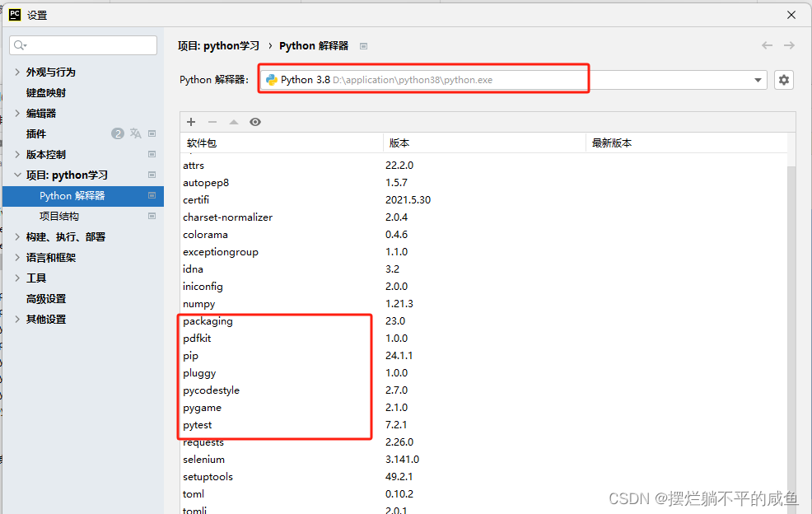
Task: Click the project icon next to 版本控制
Action: (152, 154)
